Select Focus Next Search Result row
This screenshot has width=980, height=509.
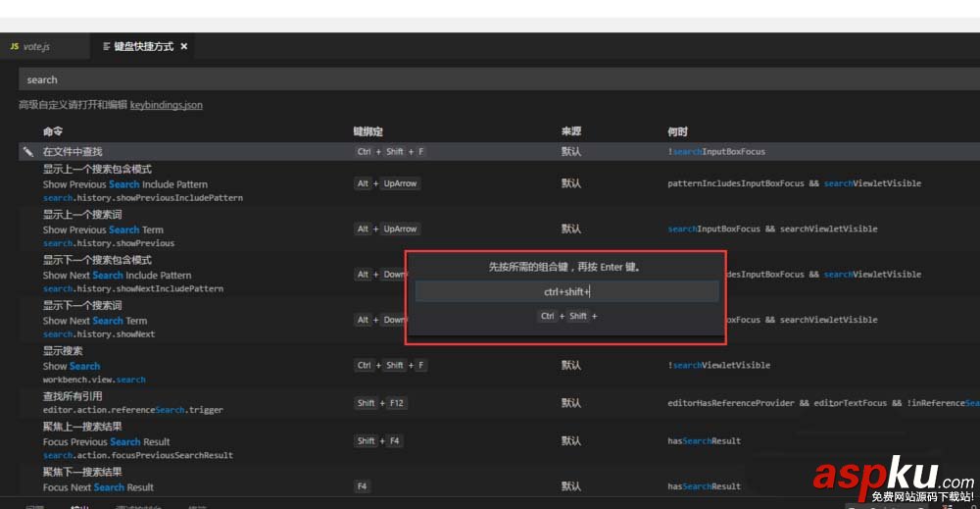point(499,481)
